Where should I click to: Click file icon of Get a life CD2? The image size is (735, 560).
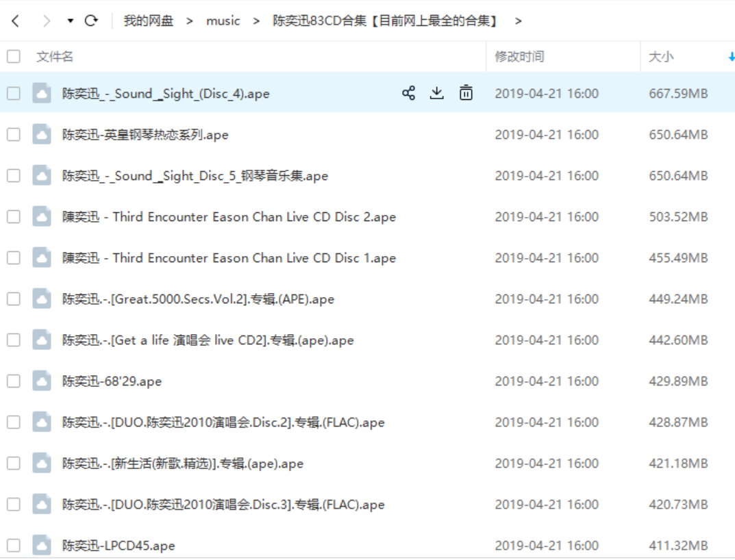point(42,340)
